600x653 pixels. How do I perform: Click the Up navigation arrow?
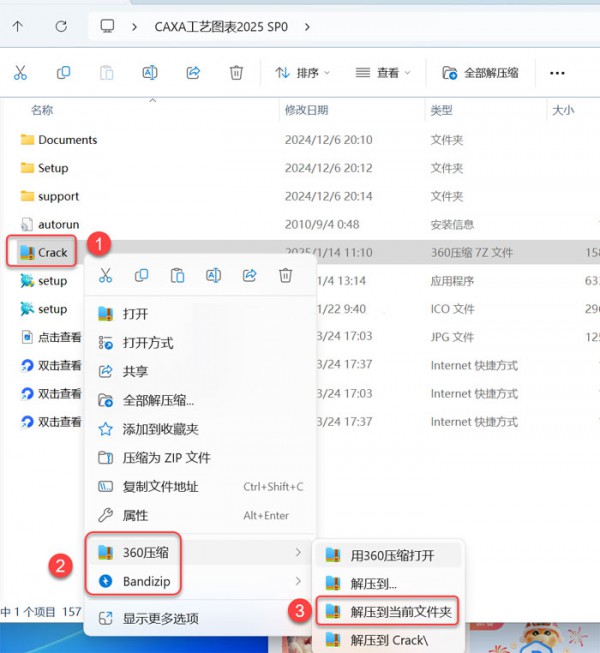(17, 27)
